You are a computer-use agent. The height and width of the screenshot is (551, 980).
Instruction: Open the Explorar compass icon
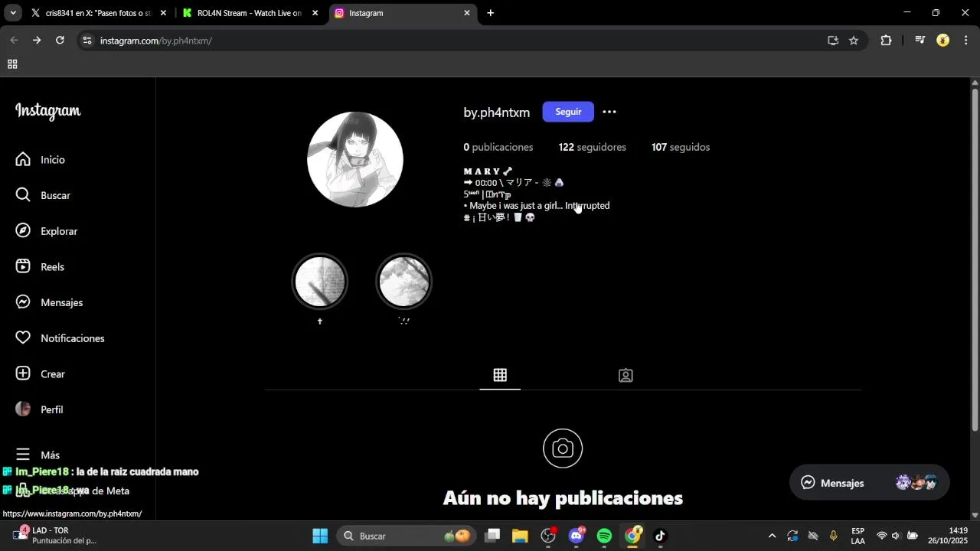23,231
